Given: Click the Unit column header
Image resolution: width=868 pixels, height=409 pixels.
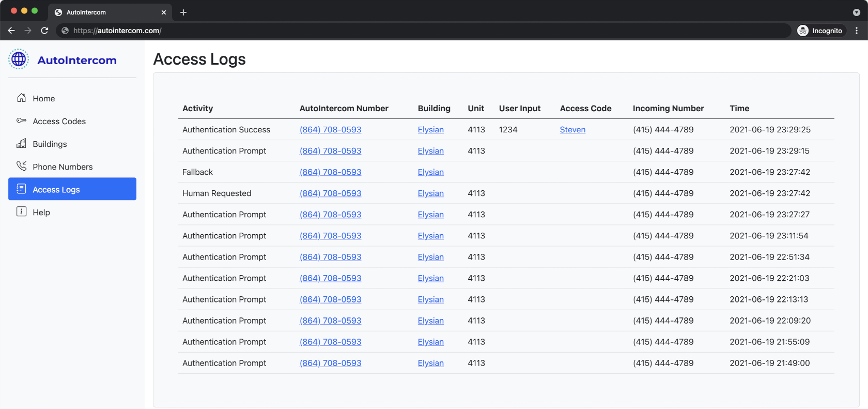Looking at the screenshot, I should point(476,109).
